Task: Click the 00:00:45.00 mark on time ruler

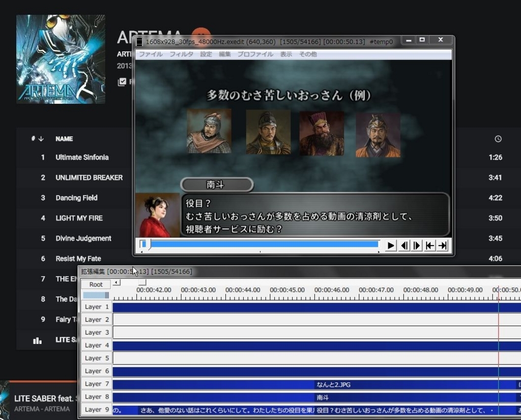Action: click(287, 290)
